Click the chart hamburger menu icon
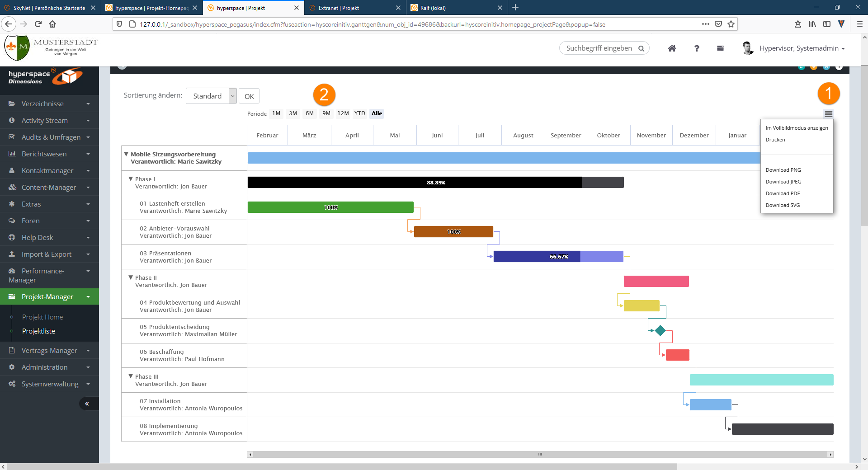 point(828,114)
